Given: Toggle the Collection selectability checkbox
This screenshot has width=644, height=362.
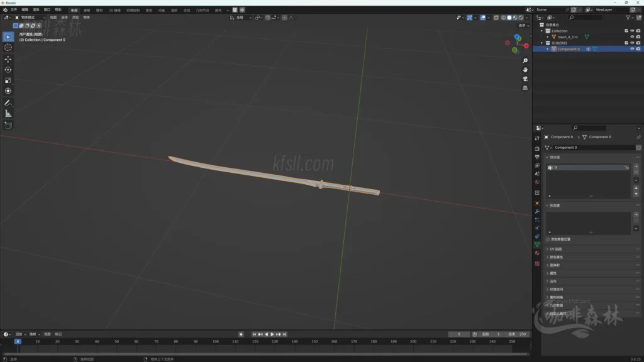Looking at the screenshot, I should coord(626,31).
